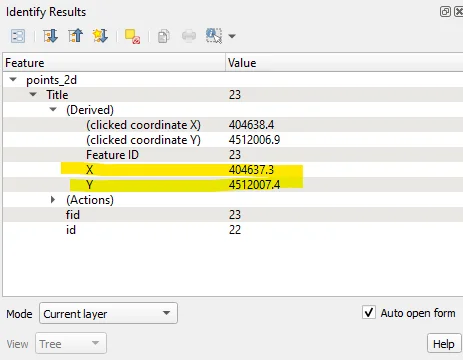Select the (clicked coordinate X) row
This screenshot has height=360, width=463.
click(x=233, y=125)
